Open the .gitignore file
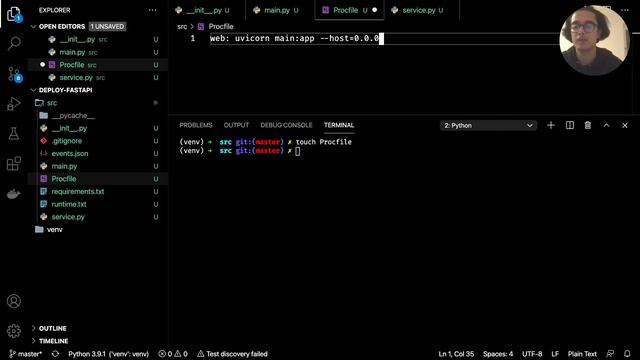 coord(98,141)
